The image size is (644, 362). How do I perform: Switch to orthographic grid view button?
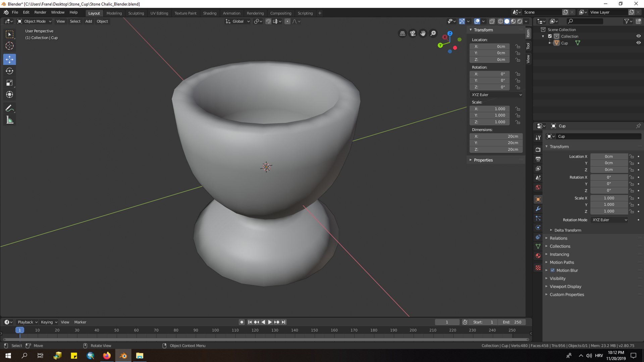(x=402, y=33)
